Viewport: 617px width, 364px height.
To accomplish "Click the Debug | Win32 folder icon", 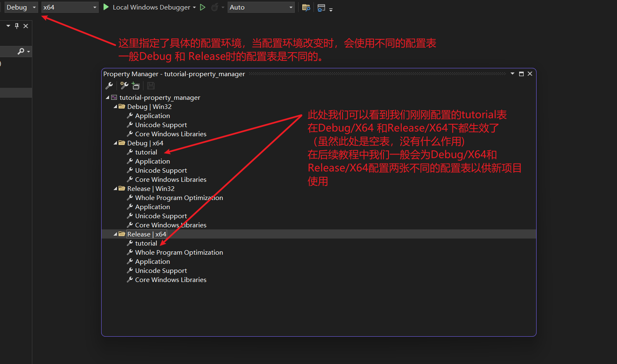I will pyautogui.click(x=122, y=106).
